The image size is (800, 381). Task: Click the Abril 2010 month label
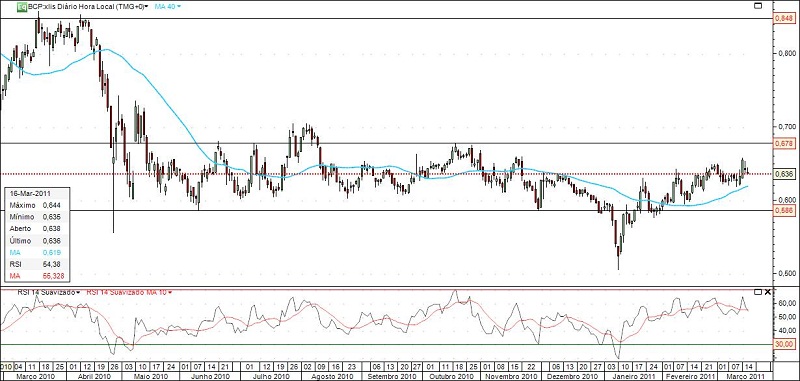coord(93,376)
